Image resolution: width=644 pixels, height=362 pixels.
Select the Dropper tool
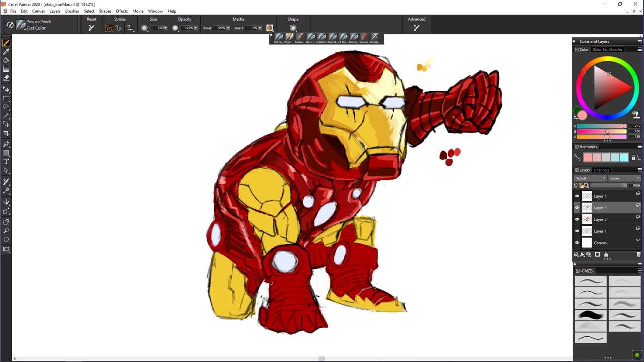pos(6,51)
